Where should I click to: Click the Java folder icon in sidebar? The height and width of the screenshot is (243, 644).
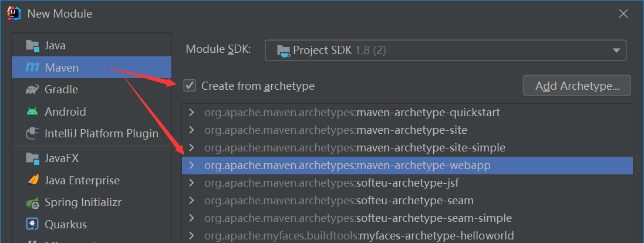pyautogui.click(x=32, y=46)
